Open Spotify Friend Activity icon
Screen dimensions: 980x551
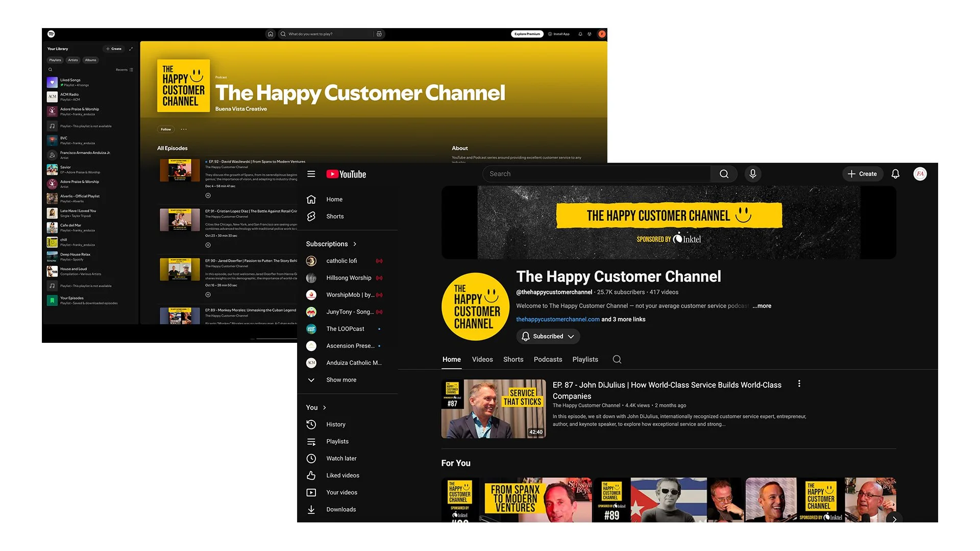(590, 34)
